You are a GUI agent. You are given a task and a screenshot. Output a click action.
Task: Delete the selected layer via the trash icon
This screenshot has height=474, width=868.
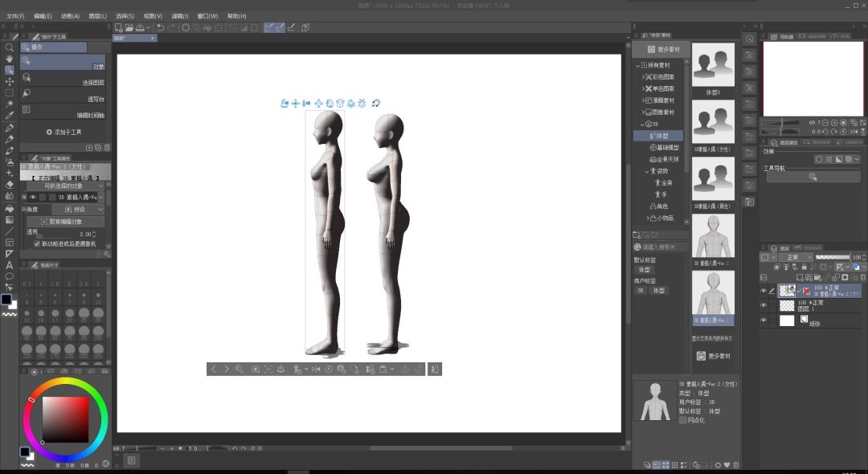[863, 277]
